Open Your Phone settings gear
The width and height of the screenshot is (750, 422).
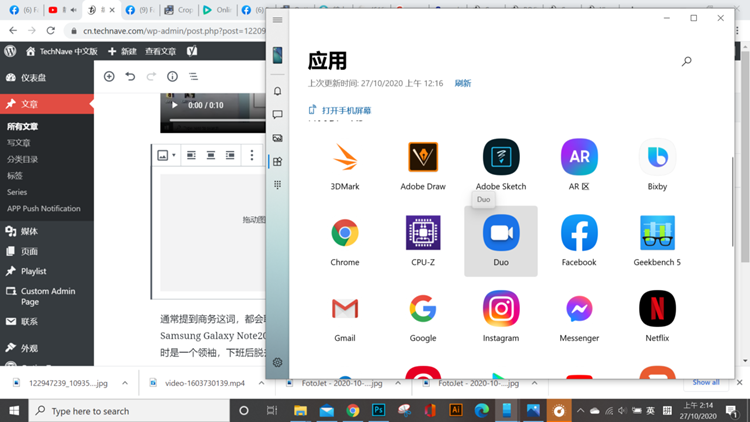(277, 362)
